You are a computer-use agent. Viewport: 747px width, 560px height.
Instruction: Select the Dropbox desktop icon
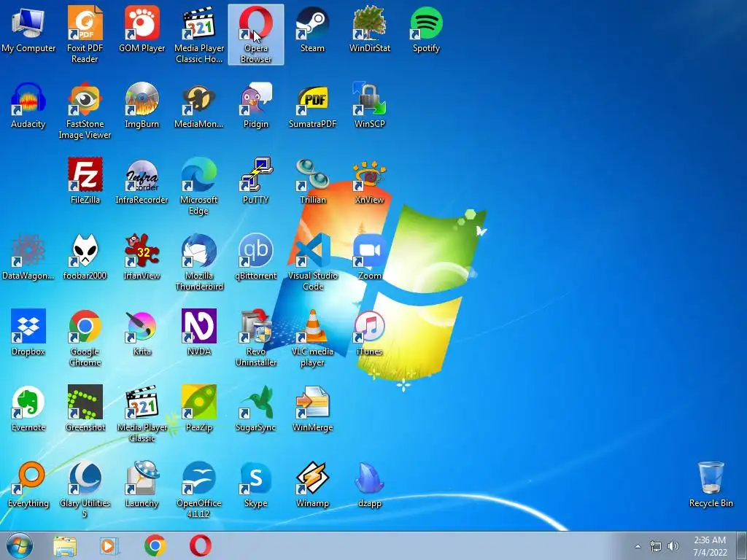click(x=28, y=332)
